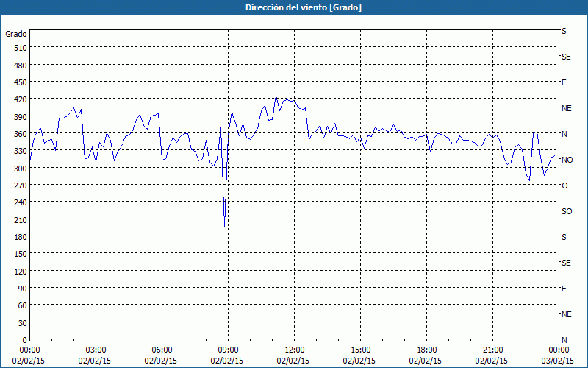
Task: Select the SO compass label
Action: click(567, 212)
